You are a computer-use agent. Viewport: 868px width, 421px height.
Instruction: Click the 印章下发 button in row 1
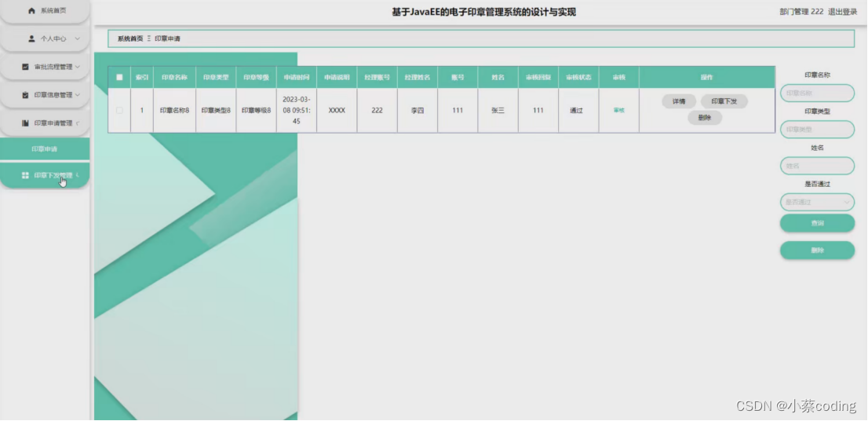(724, 101)
